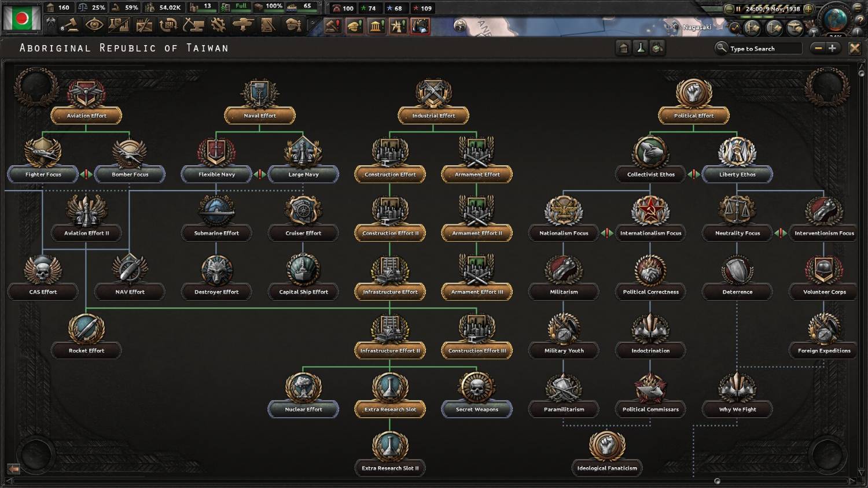Image resolution: width=868 pixels, height=488 pixels.
Task: Select the air map mode icon
Action: (794, 28)
